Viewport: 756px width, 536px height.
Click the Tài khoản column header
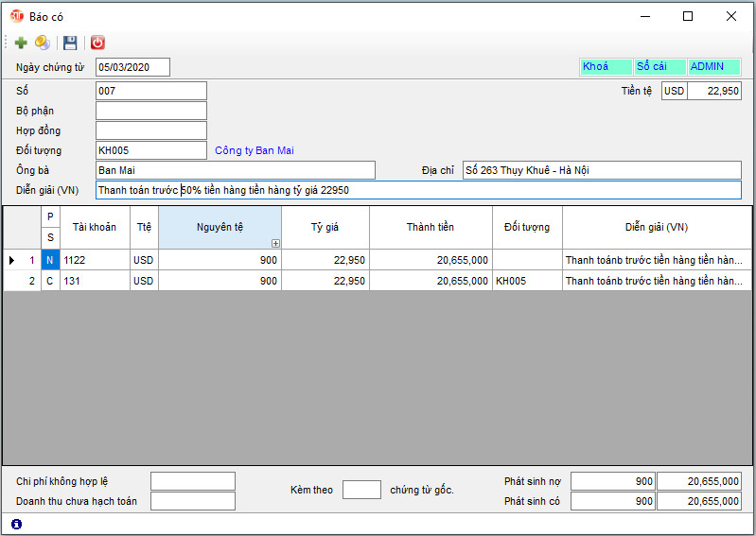pos(95,228)
